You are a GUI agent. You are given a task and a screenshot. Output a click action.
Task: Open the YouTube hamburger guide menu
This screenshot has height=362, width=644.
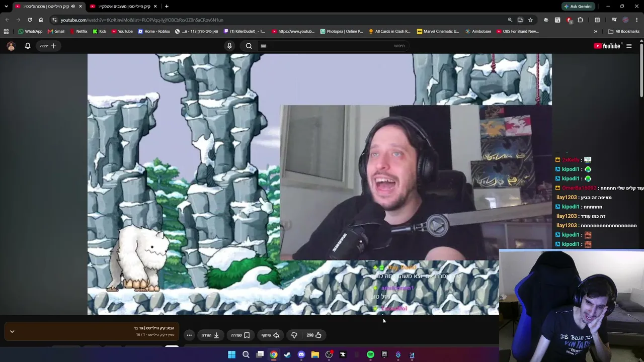(x=629, y=46)
